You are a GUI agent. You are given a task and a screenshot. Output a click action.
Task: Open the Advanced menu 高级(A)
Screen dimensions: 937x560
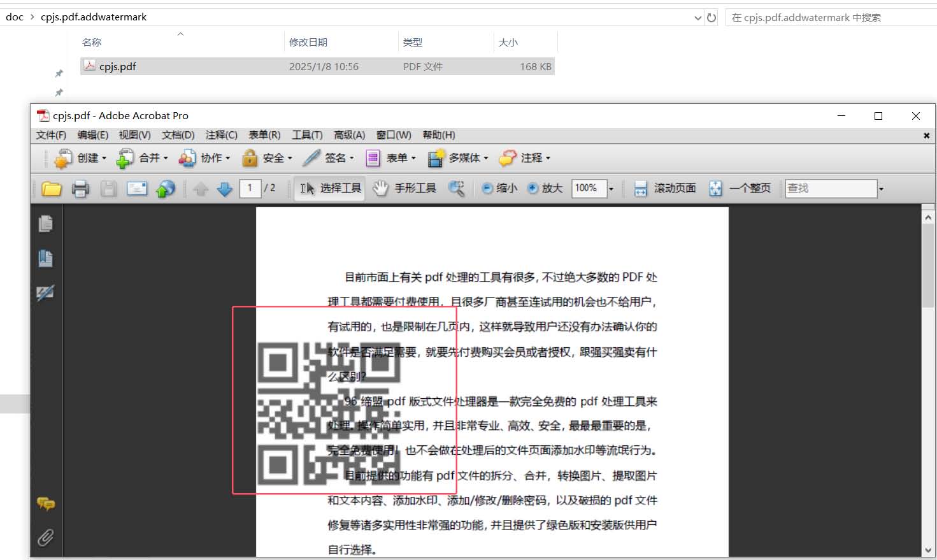click(349, 135)
